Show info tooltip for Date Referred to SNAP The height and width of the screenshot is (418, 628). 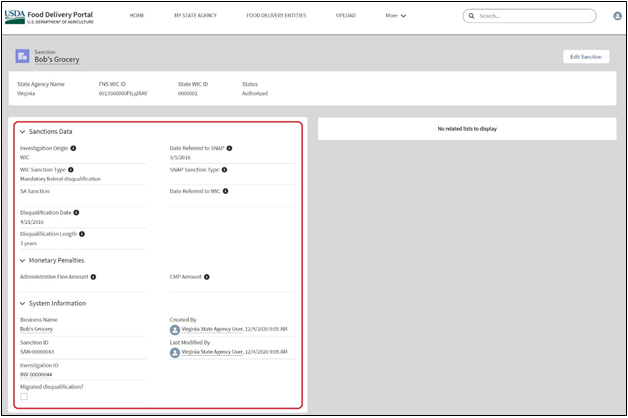pos(229,148)
